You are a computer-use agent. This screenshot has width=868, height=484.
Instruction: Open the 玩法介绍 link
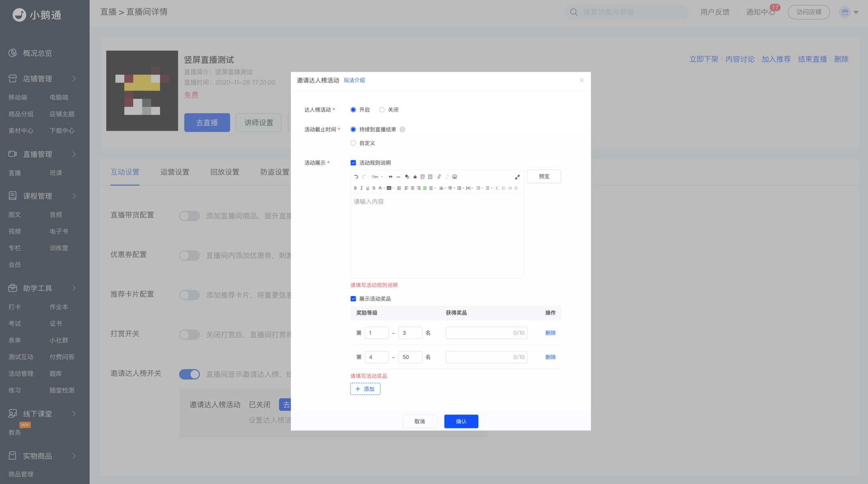pyautogui.click(x=354, y=80)
